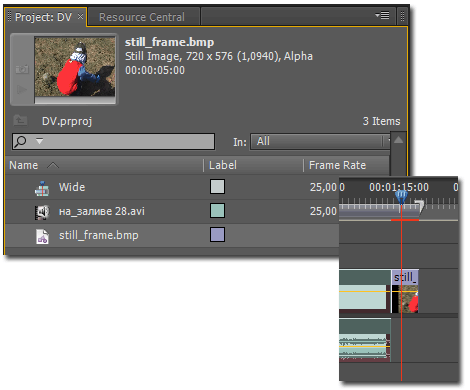This screenshot has width=470, height=390.
Task: Play the preview thumbnail clip
Action: (22, 89)
